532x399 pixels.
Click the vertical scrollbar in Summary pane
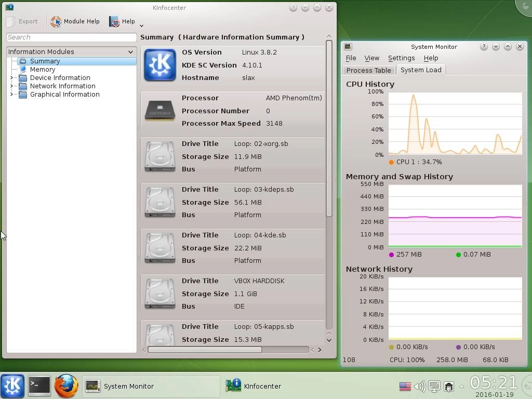click(329, 128)
